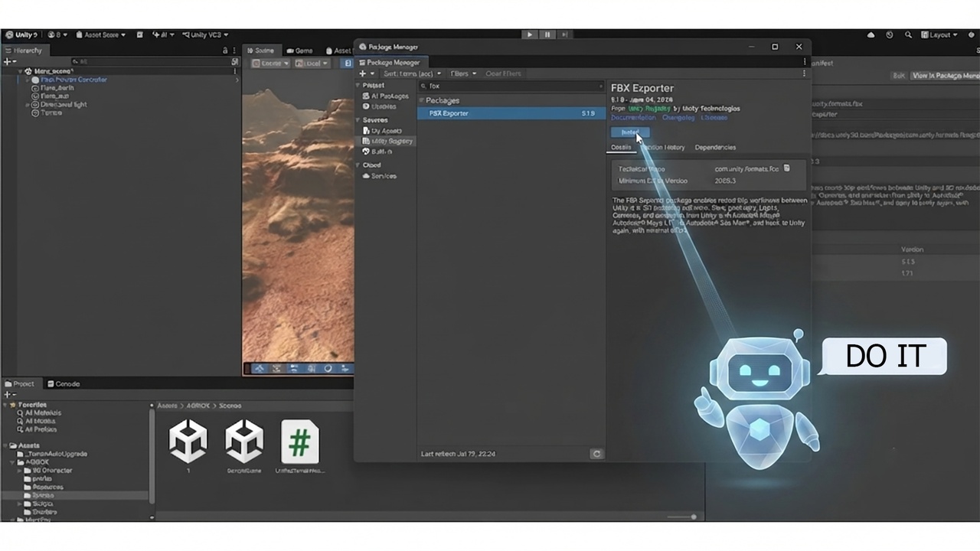Screen dimensions: 980x551
Task: Collapse the Packages group header
Action: (x=423, y=100)
